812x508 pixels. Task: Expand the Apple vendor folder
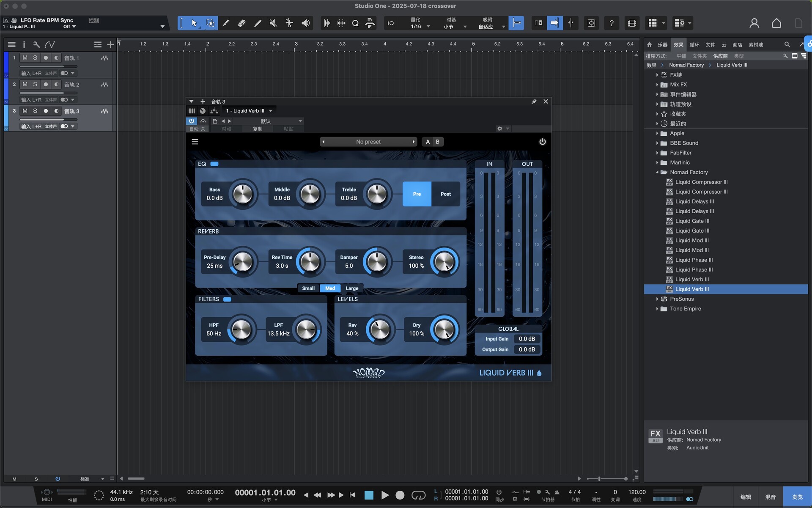(657, 133)
